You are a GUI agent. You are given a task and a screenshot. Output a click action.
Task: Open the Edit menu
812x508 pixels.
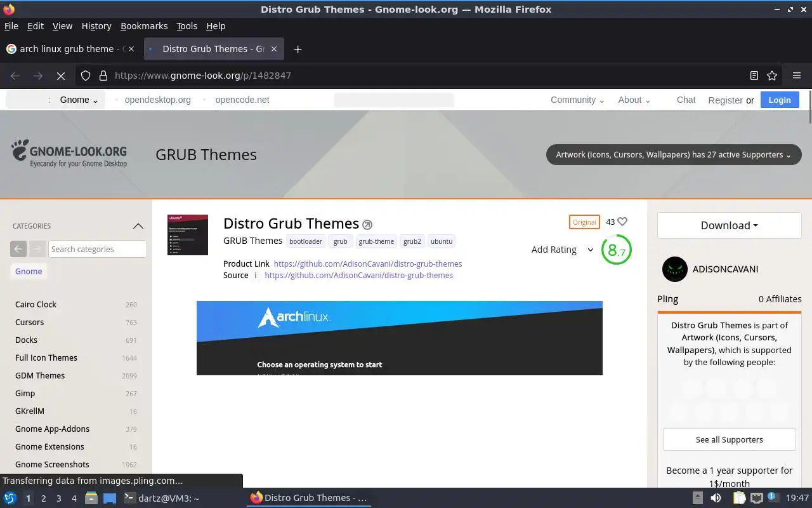[x=36, y=26]
